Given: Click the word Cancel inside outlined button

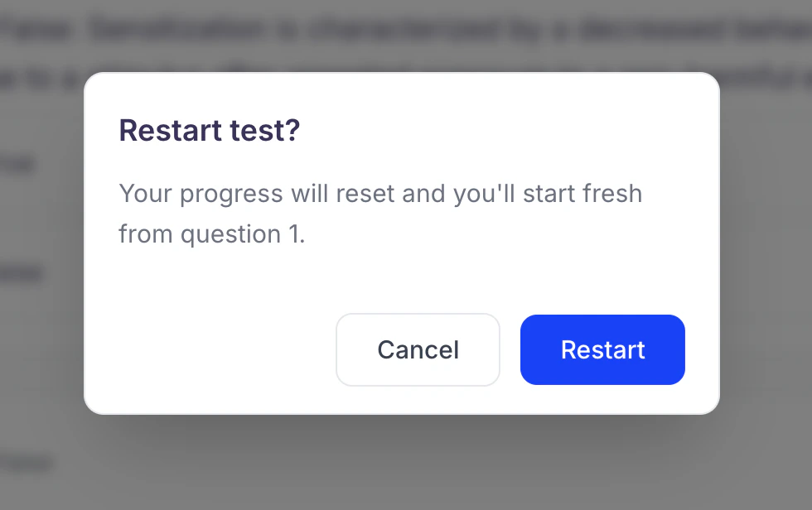Looking at the screenshot, I should coord(418,349).
